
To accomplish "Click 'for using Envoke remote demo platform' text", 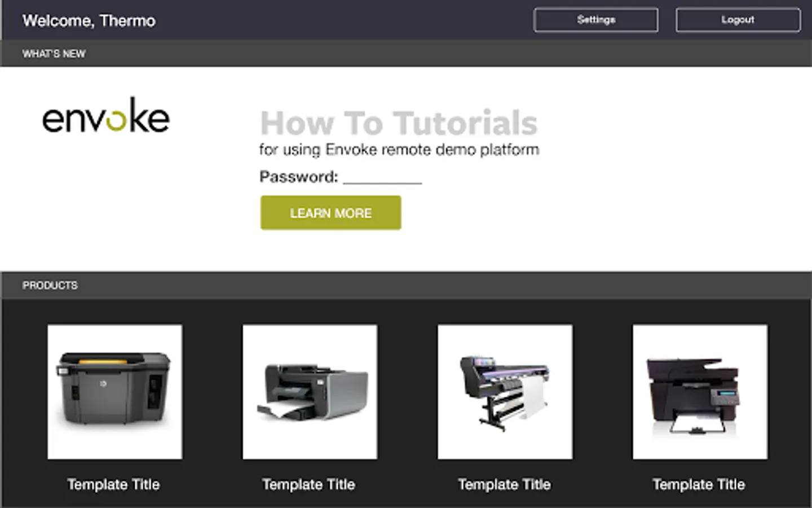I will (399, 150).
